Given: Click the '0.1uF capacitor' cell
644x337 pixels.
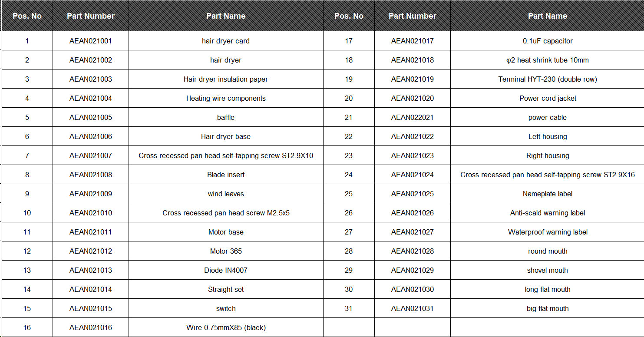Looking at the screenshot, I should pos(547,41).
